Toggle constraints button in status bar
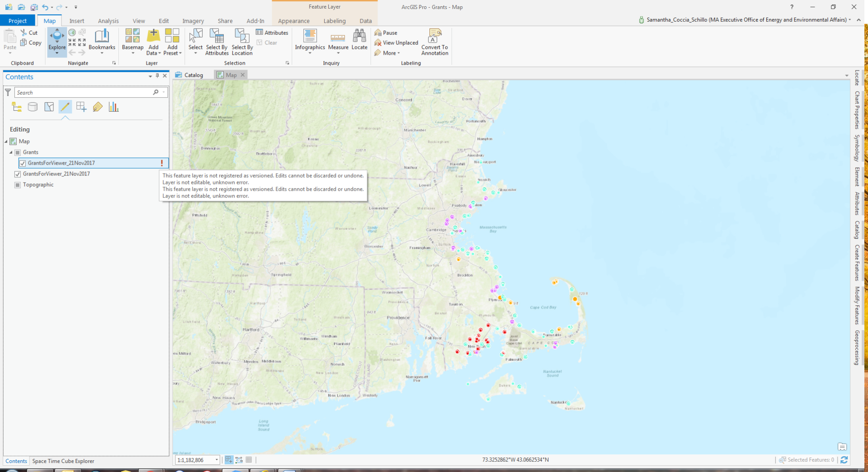868x472 pixels. coord(239,460)
